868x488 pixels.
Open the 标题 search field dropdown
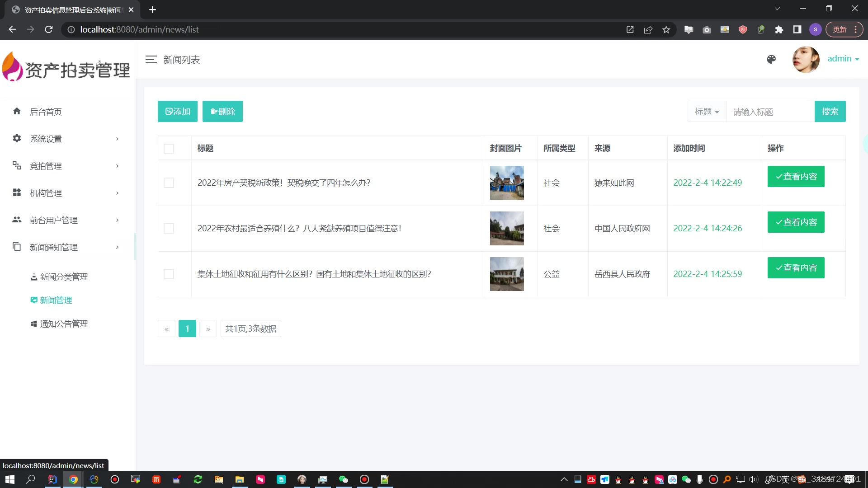(x=707, y=112)
